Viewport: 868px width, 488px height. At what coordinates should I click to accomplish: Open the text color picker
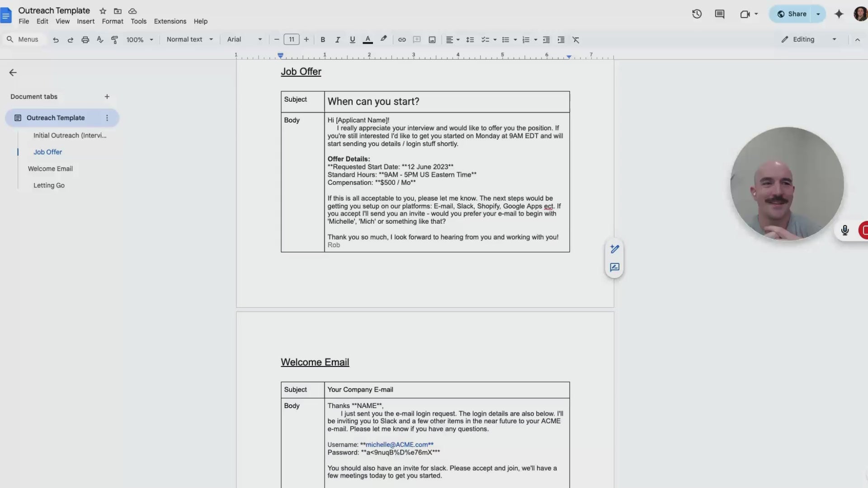point(368,40)
